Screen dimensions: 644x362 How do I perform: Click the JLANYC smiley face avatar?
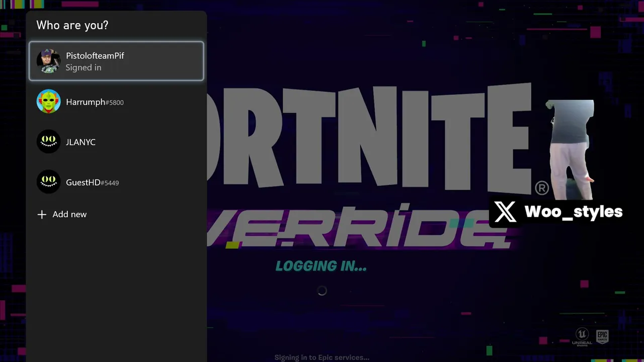coord(49,142)
